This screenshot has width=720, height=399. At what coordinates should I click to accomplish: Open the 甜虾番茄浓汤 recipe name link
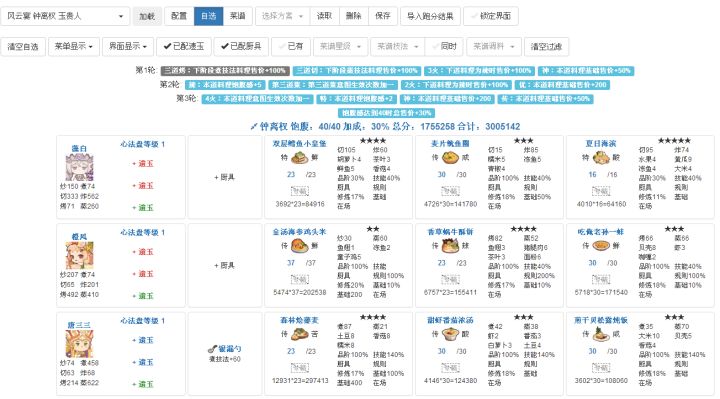[x=450, y=320]
